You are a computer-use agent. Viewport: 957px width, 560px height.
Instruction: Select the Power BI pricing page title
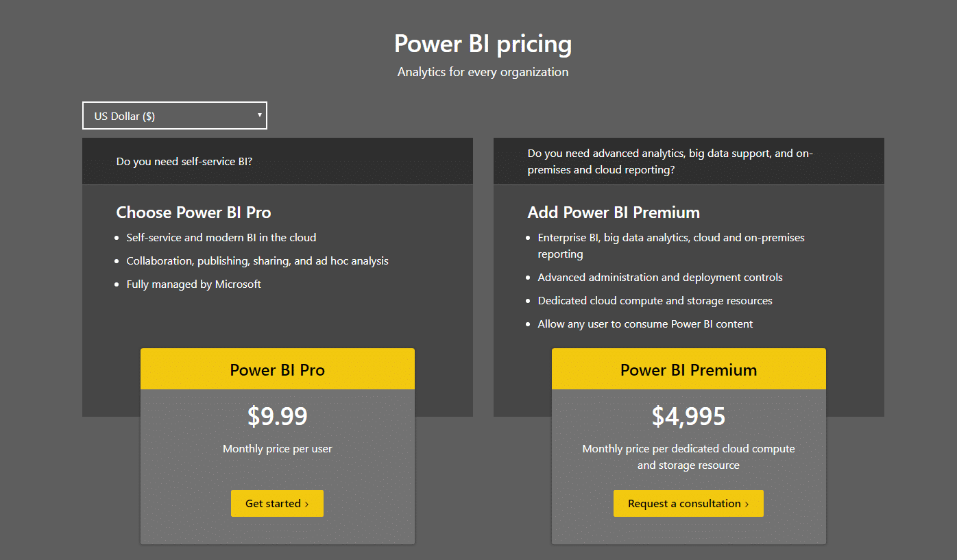point(483,43)
